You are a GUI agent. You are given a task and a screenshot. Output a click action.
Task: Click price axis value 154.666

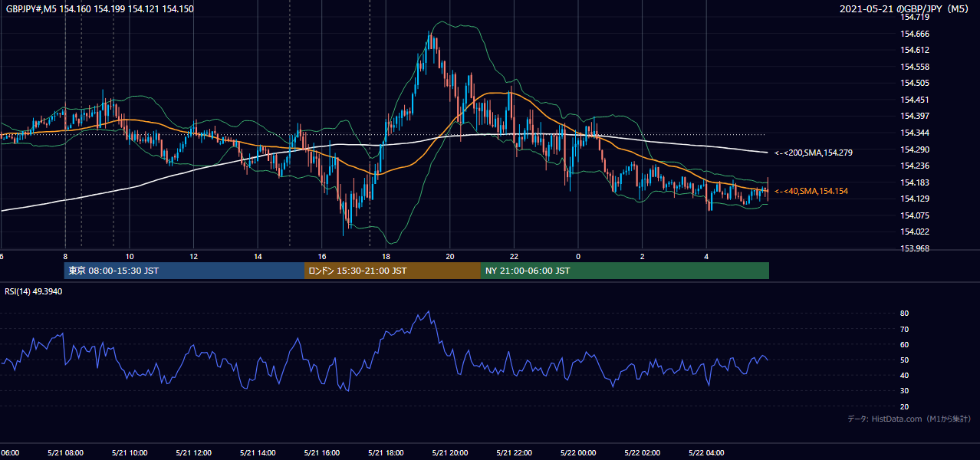916,34
